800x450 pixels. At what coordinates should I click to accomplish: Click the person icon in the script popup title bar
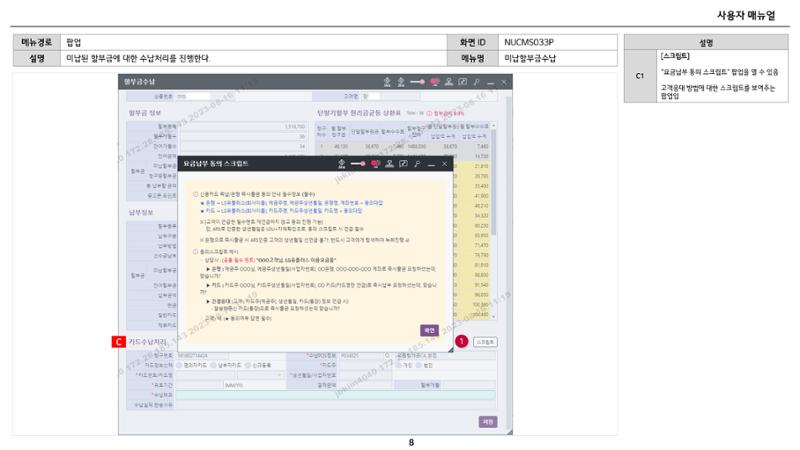342,164
